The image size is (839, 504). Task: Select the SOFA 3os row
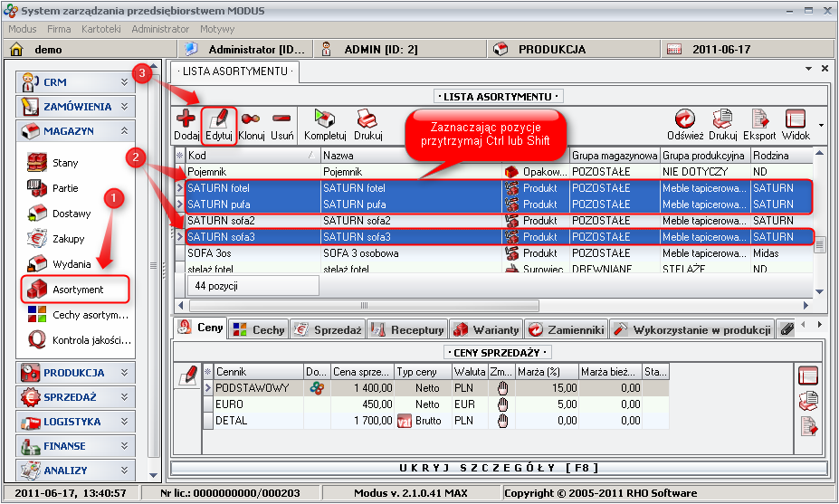pos(253,253)
